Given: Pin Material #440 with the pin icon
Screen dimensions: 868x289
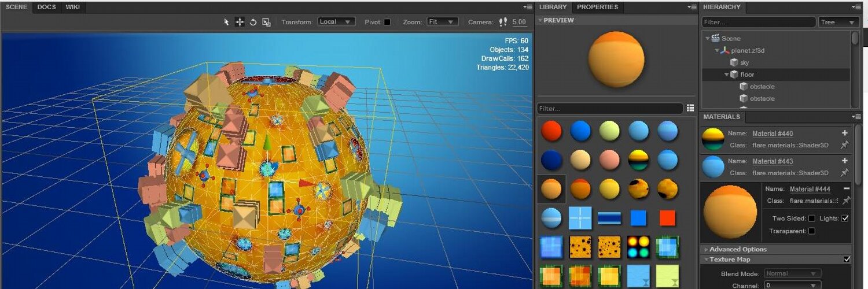Looking at the screenshot, I should pos(845,144).
